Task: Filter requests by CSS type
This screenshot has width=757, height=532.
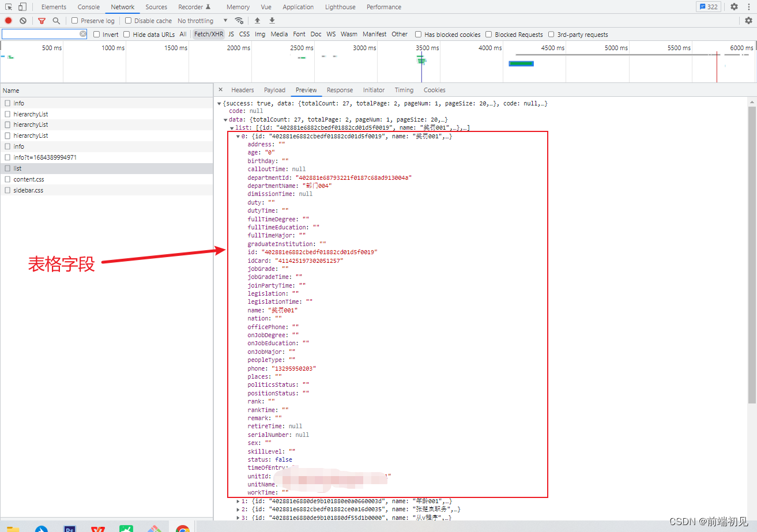Action: 244,35
